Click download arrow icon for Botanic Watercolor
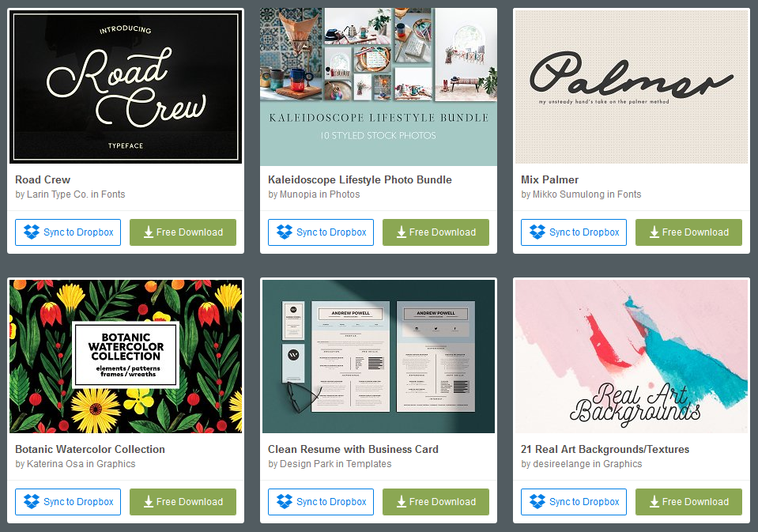 click(x=149, y=501)
